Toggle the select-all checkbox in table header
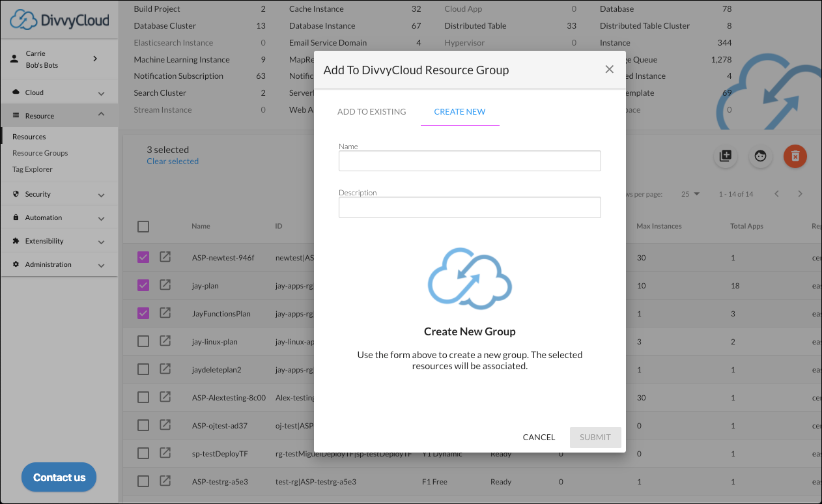Viewport: 822px width, 504px height. [143, 227]
